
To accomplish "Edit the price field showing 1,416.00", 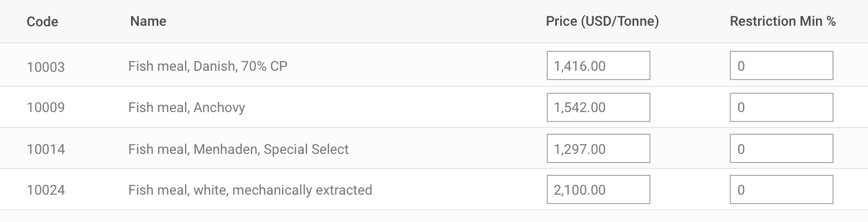I will 598,65.
